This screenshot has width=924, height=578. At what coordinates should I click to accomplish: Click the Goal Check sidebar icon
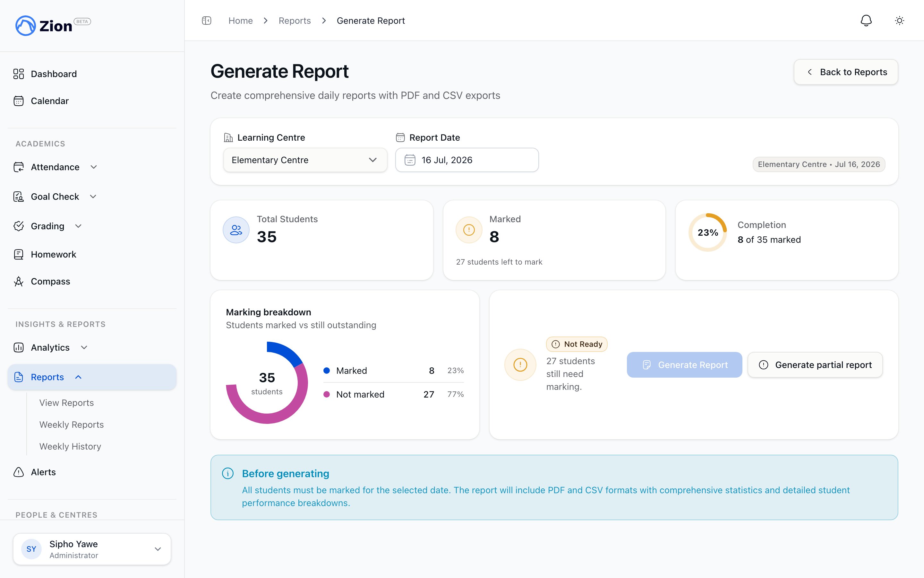18,197
